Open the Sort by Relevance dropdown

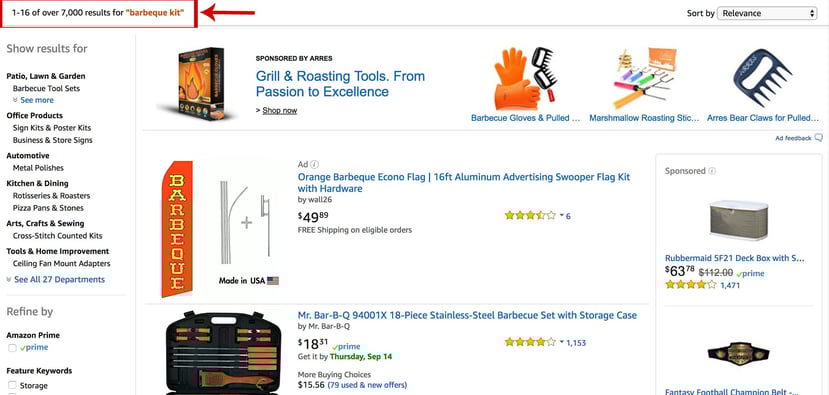pos(767,13)
